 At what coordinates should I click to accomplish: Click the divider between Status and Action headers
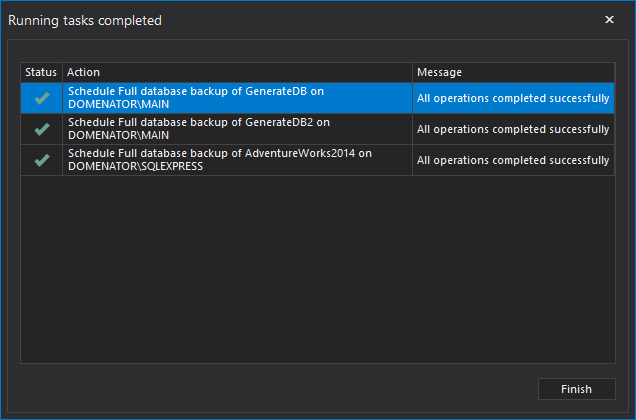(63, 73)
